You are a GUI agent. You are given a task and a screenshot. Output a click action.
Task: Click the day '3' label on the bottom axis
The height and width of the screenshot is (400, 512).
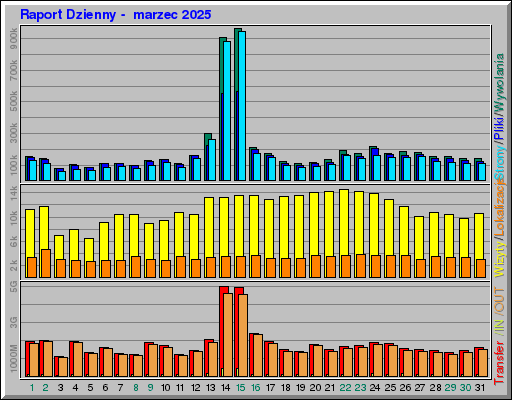[x=60, y=388]
